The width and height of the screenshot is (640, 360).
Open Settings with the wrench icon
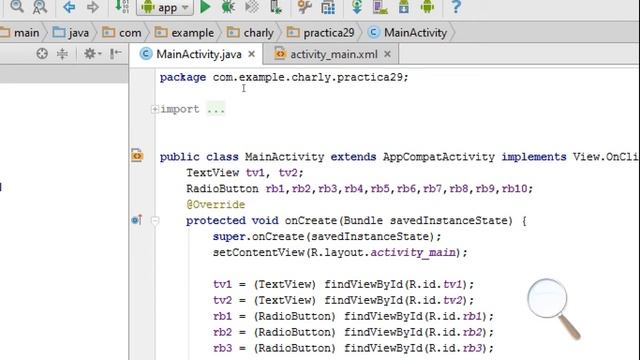pos(304,7)
